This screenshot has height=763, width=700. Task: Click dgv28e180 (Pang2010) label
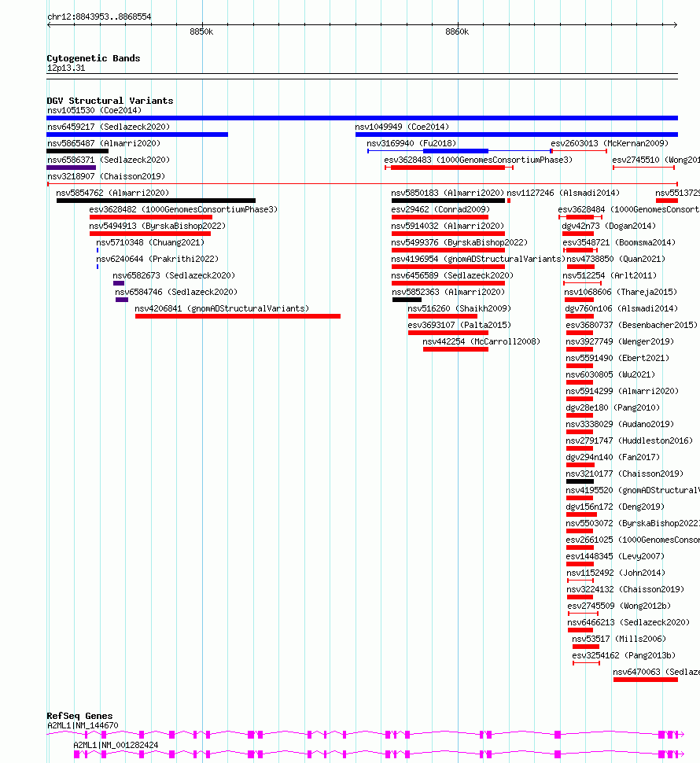click(613, 408)
